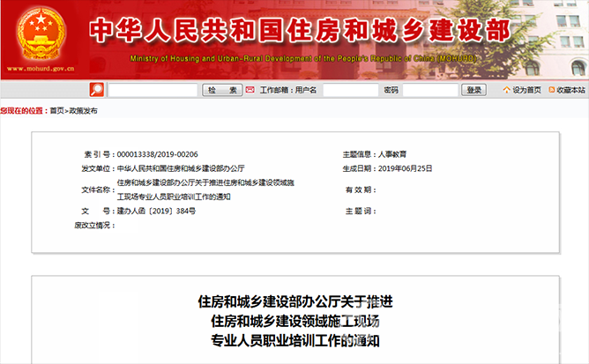Select index number 000013338/2019-00206
Screen dimensions: 589x364
[x=158, y=154]
